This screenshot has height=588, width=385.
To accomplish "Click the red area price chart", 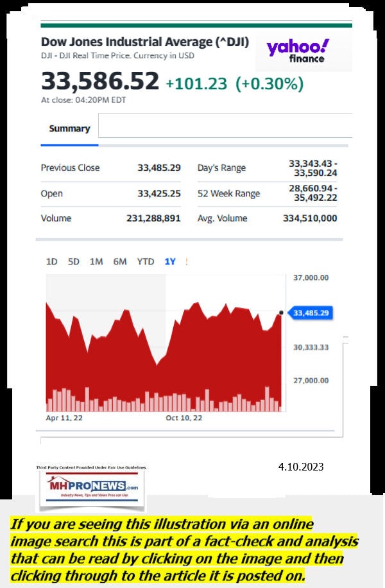I will 164,356.
